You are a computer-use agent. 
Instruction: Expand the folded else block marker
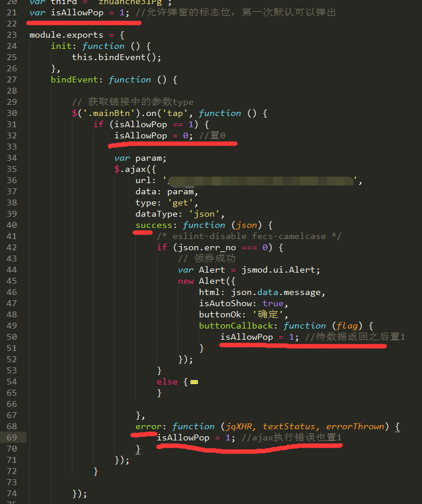194,382
